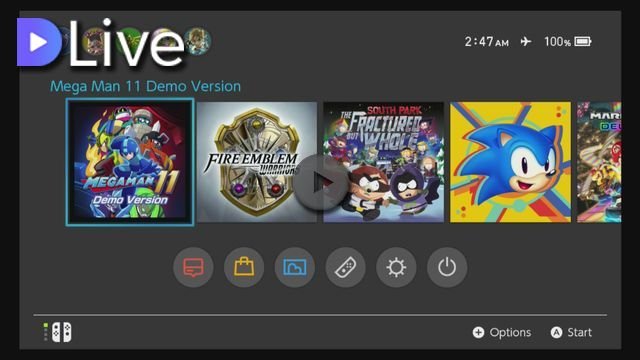Click the 2:47 AM clock
The image size is (640, 360).
pyautogui.click(x=487, y=42)
